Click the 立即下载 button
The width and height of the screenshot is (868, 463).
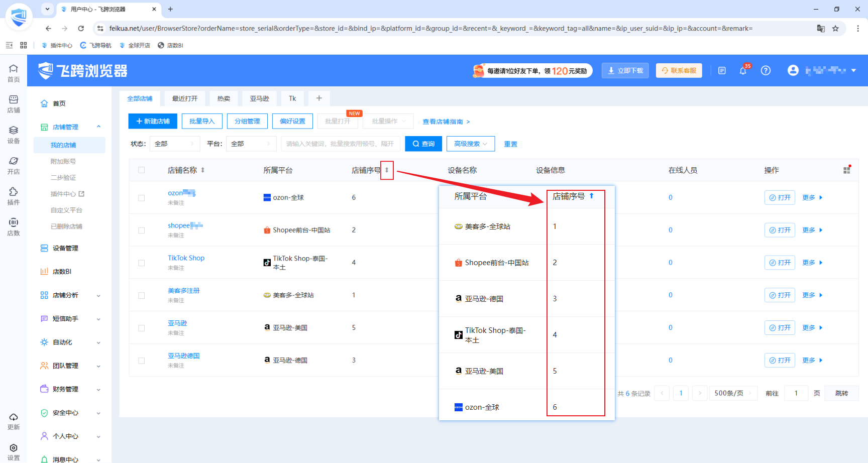pos(625,71)
